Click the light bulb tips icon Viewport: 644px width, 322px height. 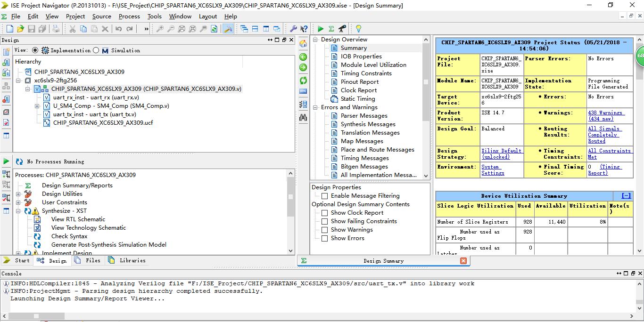point(358,29)
